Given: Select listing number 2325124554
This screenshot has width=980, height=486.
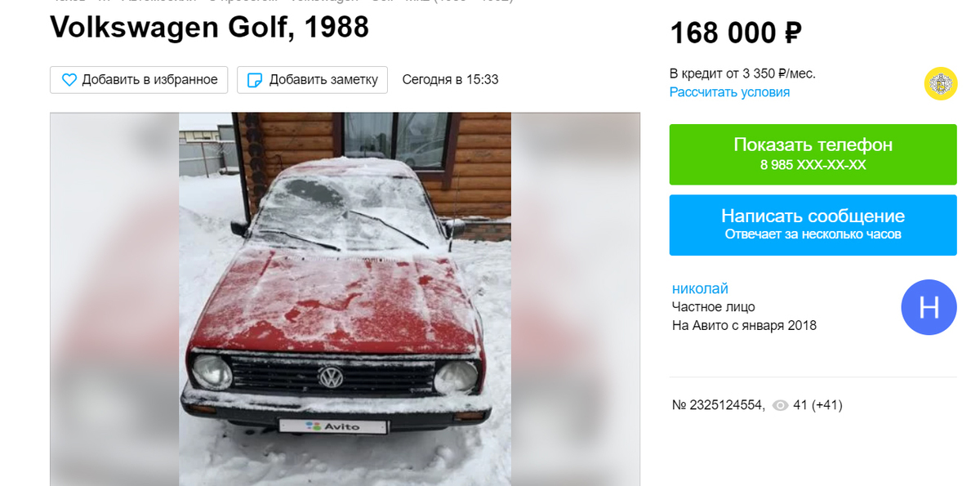Looking at the screenshot, I should coord(718,405).
